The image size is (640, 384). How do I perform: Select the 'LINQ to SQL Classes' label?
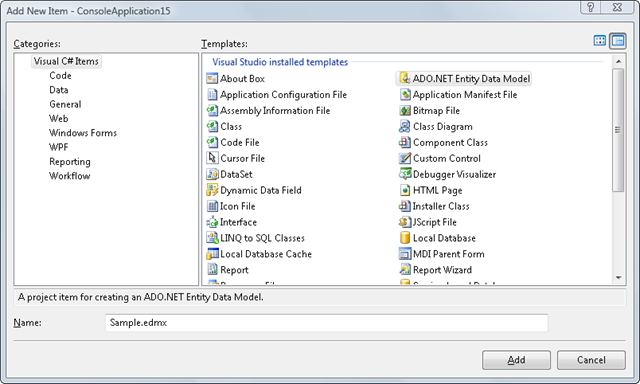262,238
